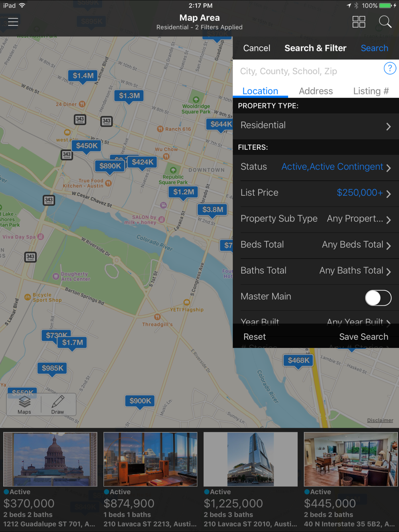Screen dimensions: 399x532
Task: Tap the SALON by milk + honey marker
Action: tap(162, 219)
